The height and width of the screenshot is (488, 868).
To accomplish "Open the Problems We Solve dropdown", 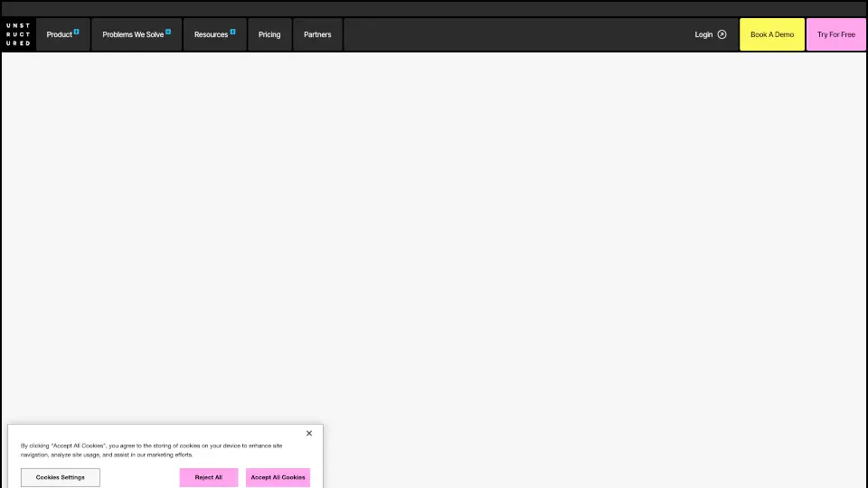I will tap(133, 34).
